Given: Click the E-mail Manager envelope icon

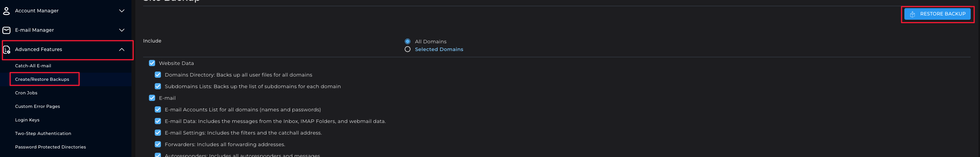Looking at the screenshot, I should click(x=7, y=30).
